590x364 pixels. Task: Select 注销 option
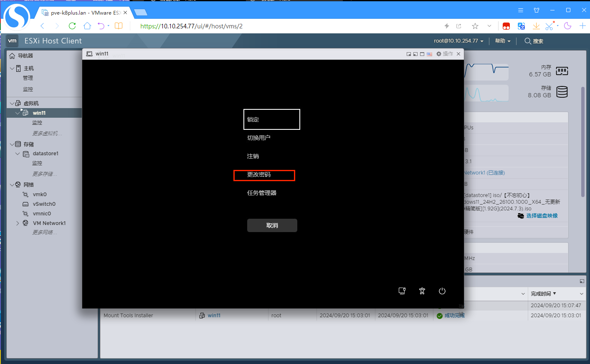253,156
